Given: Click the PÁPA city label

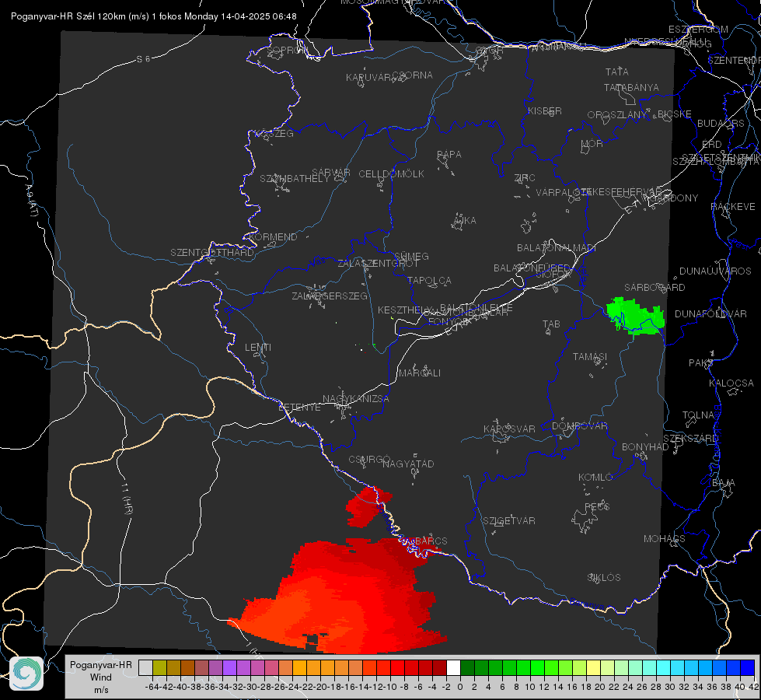Looking at the screenshot, I should tap(449, 155).
